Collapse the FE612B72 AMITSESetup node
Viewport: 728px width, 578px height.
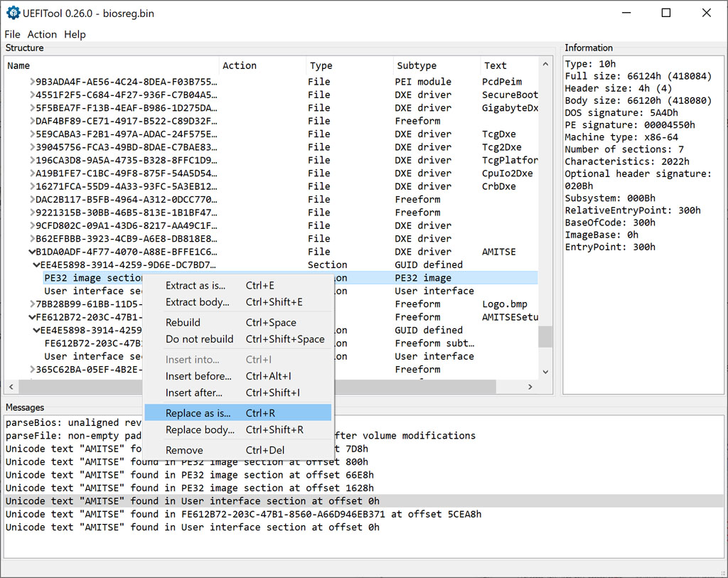31,317
